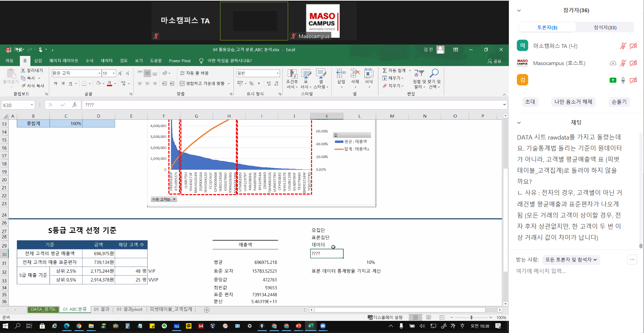Click the Format Painter (서식 복사) brush icon
Viewport: 644px width, 333px height.
pos(23,86)
